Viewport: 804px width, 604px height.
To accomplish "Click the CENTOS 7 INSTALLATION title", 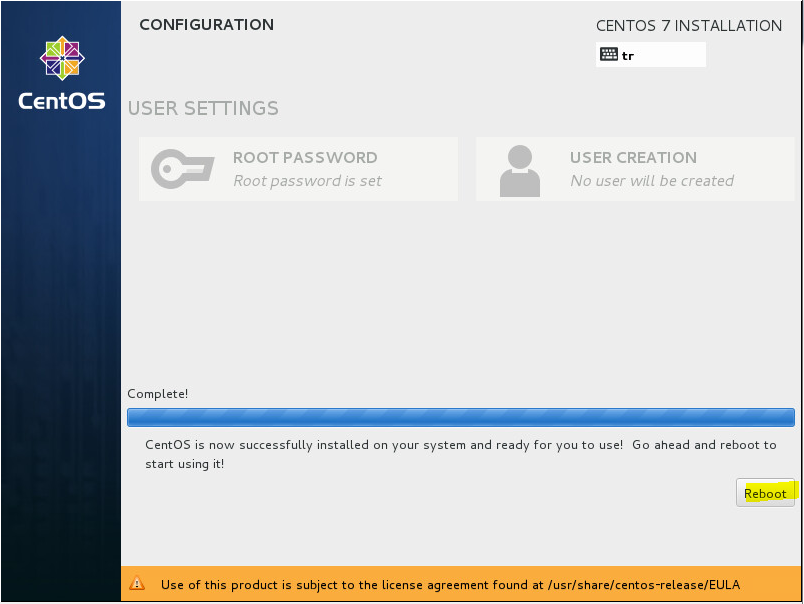I will (689, 26).
